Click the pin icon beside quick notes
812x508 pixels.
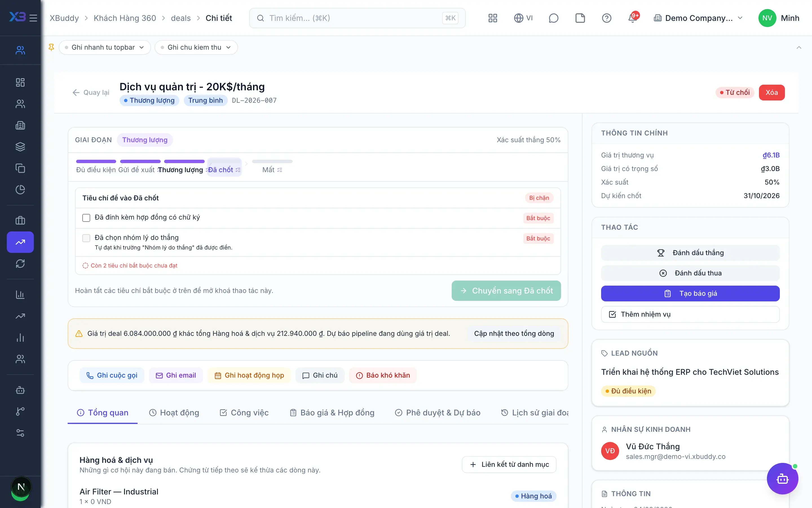point(51,47)
